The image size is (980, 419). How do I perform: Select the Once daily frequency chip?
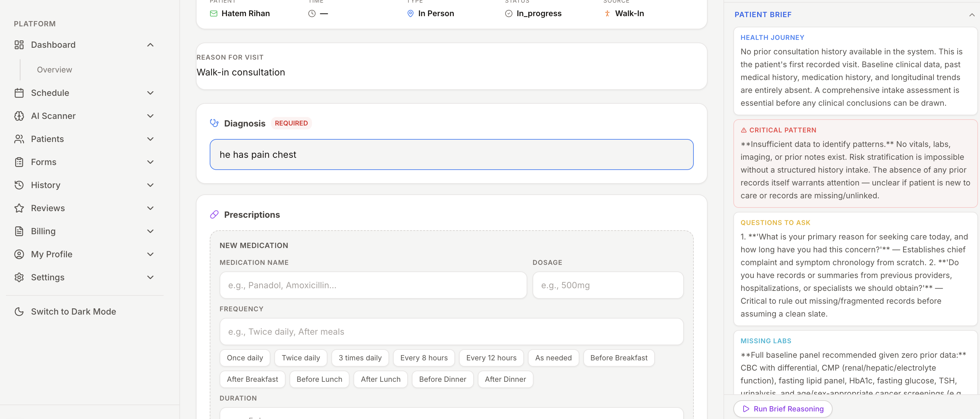(x=245, y=358)
